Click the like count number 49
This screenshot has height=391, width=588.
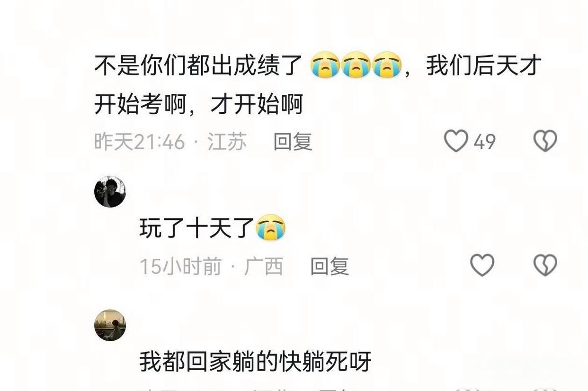[484, 142]
